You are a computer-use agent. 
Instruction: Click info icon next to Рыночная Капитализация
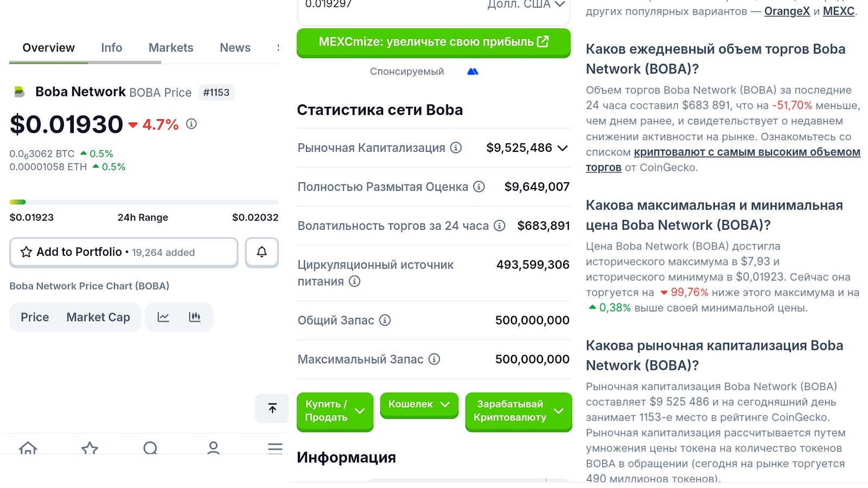click(x=456, y=147)
